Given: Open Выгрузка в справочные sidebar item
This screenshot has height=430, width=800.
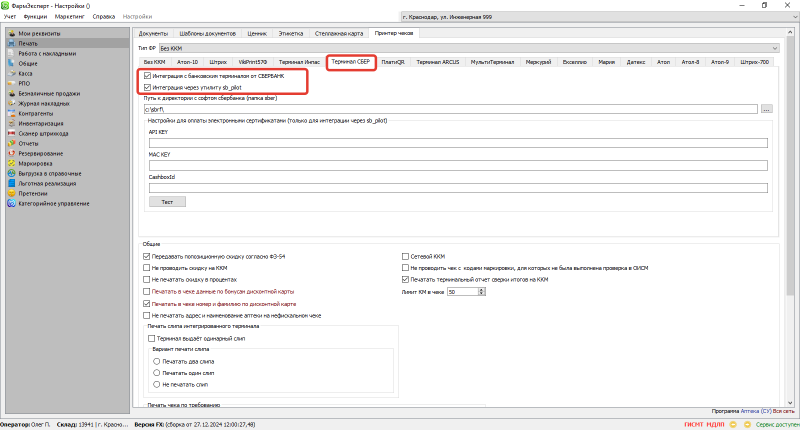Looking at the screenshot, I should coord(51,173).
